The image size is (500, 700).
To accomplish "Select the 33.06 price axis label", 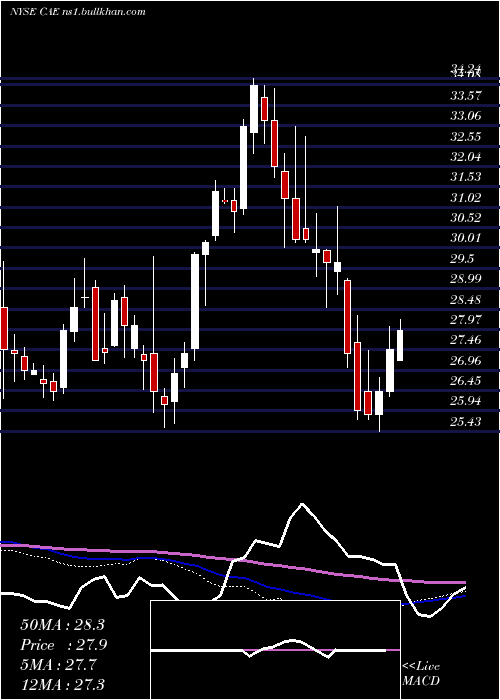I will [466, 116].
